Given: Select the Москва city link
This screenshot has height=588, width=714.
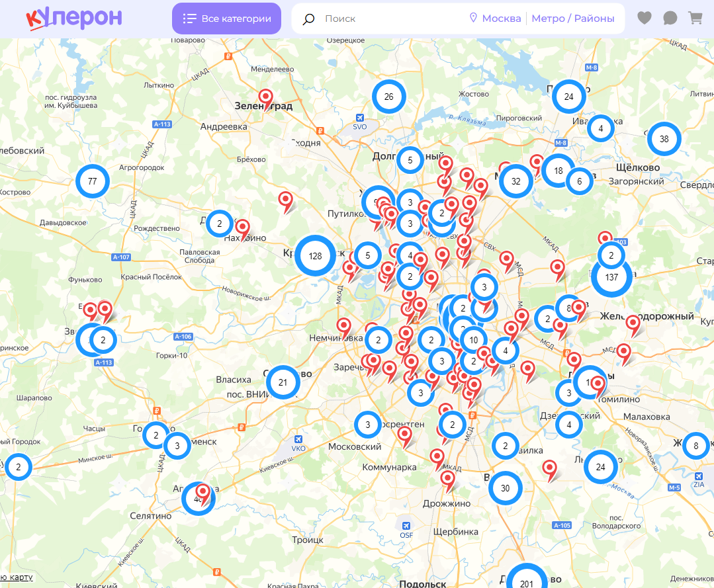Looking at the screenshot, I should point(502,19).
